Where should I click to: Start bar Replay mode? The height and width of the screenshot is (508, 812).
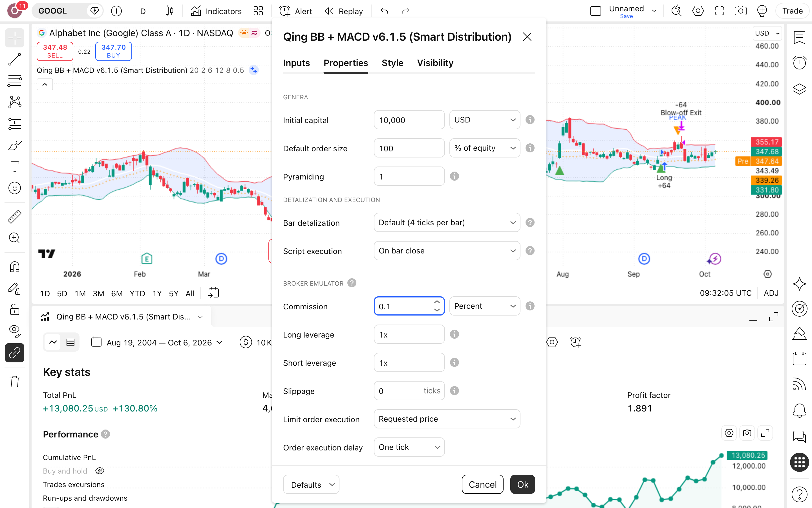click(x=344, y=11)
